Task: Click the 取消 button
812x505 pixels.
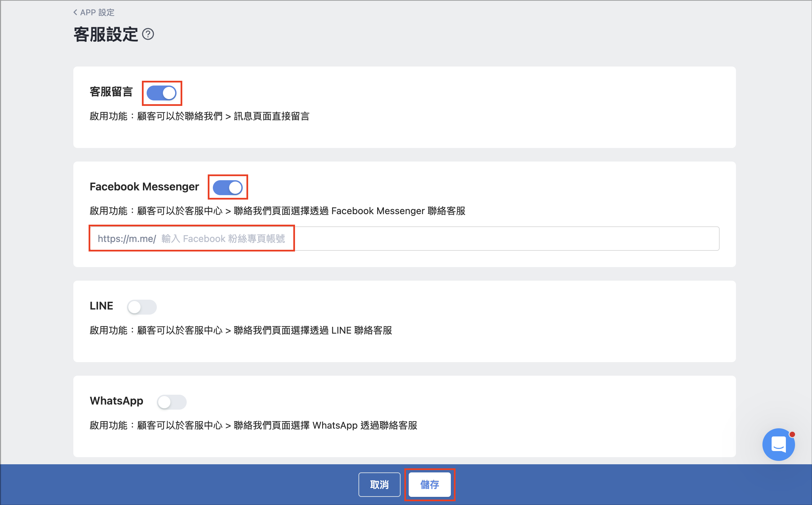Action: (380, 485)
